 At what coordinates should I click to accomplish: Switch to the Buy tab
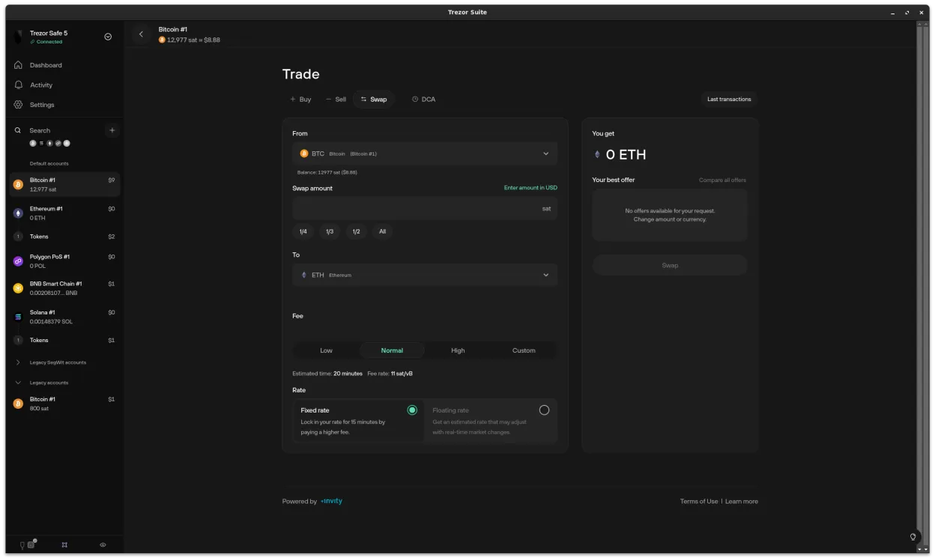[x=300, y=99]
